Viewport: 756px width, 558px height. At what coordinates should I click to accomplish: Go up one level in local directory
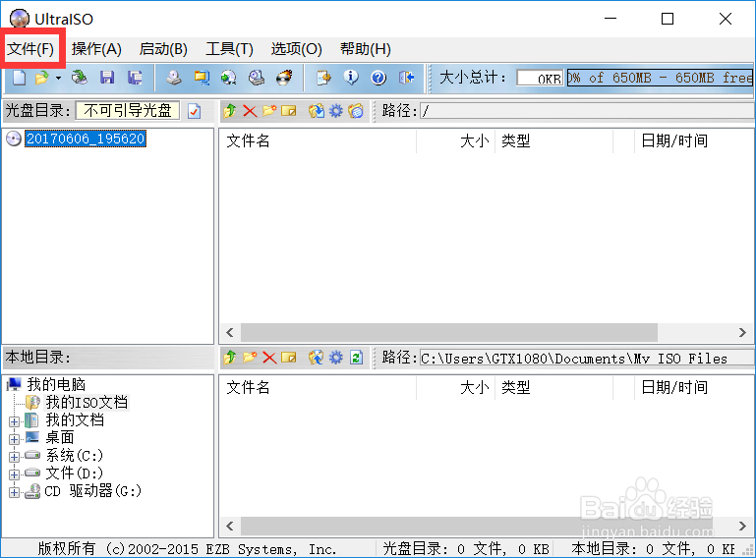[230, 358]
